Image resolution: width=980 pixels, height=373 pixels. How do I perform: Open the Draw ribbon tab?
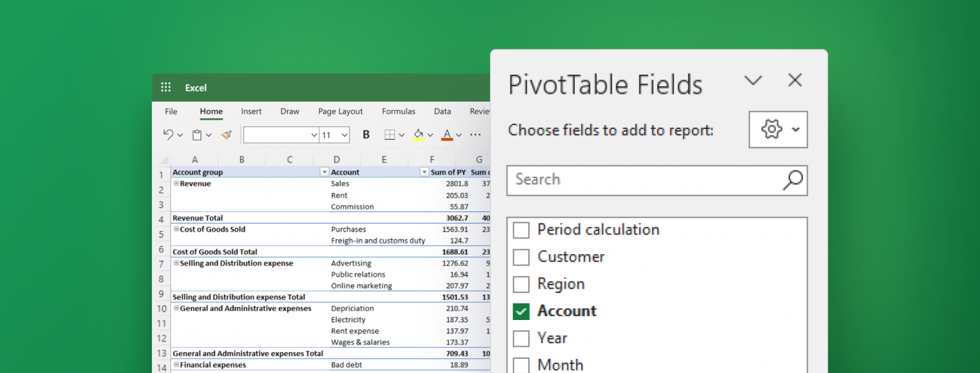click(x=289, y=111)
